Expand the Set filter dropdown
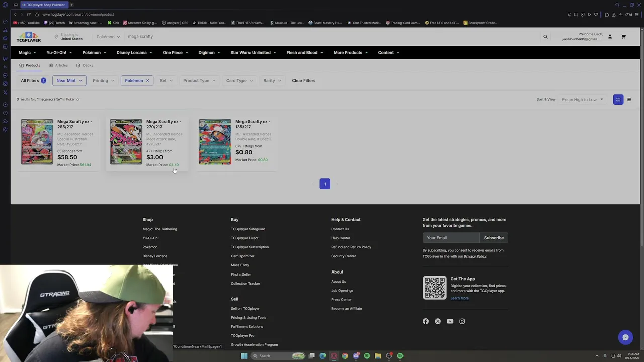 click(166, 80)
